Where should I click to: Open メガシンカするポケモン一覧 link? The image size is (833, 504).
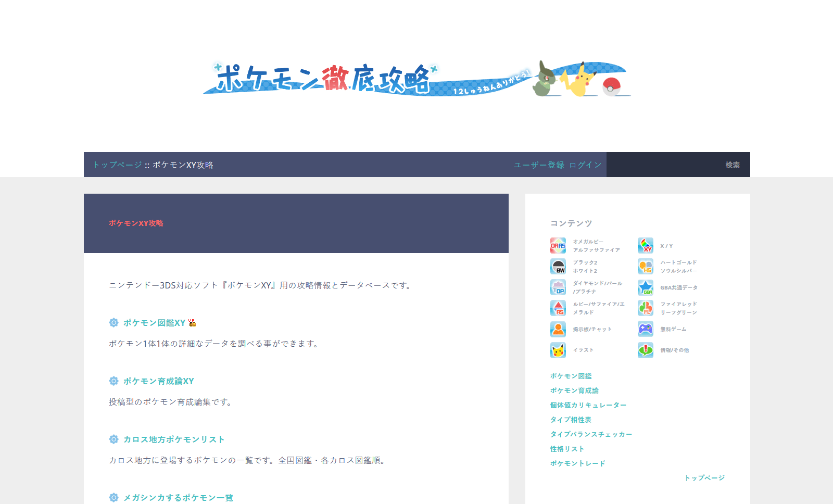click(x=178, y=498)
